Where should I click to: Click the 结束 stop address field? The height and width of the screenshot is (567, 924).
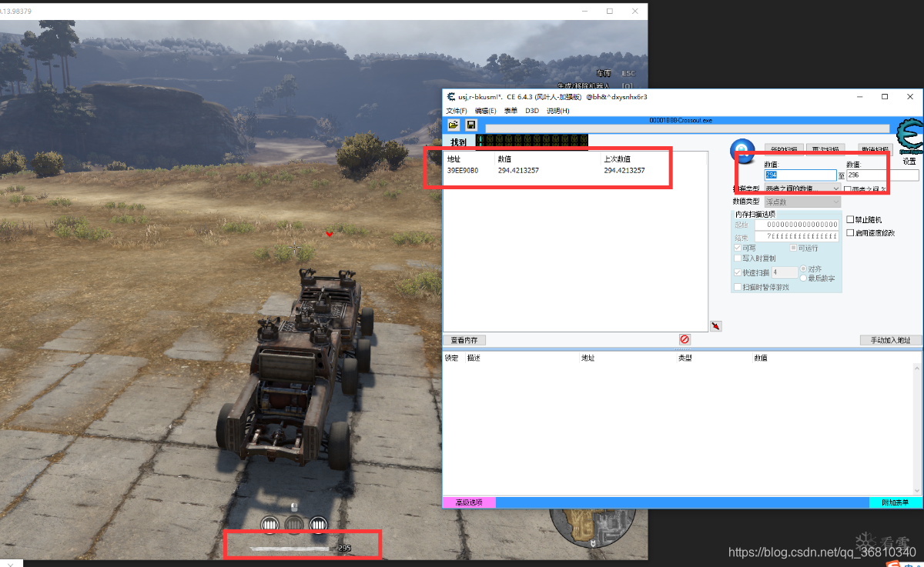tap(796, 236)
